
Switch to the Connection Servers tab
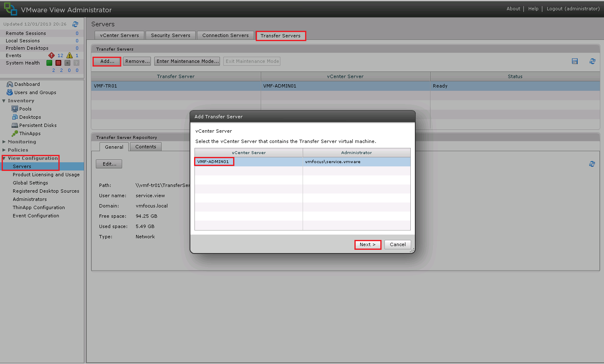pos(225,35)
